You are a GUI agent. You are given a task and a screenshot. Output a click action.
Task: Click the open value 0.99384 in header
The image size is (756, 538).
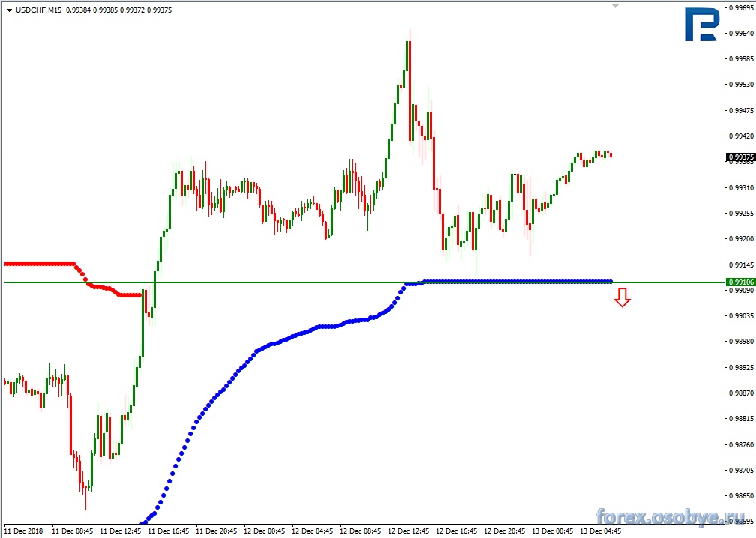pyautogui.click(x=78, y=10)
